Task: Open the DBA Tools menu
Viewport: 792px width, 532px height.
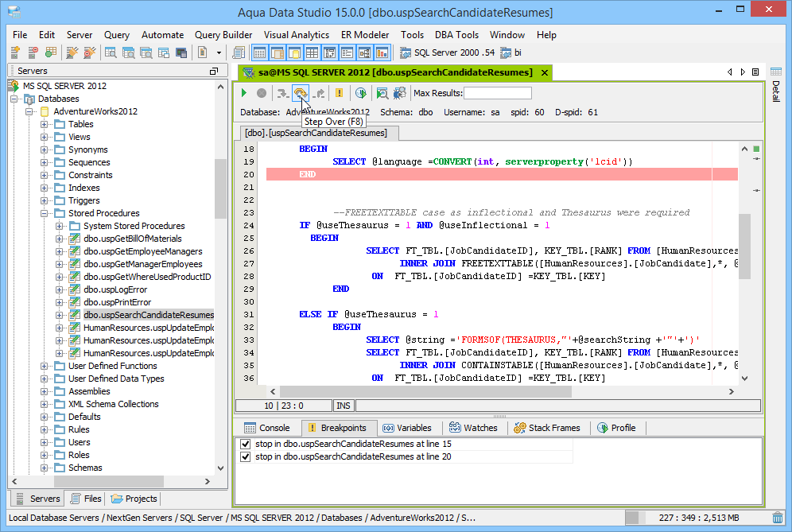Action: [x=456, y=35]
